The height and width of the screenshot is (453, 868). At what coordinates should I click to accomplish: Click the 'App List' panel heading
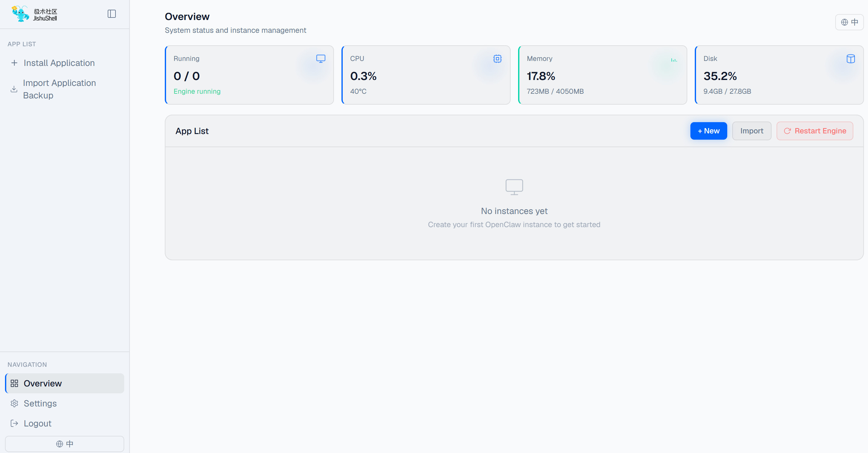192,131
